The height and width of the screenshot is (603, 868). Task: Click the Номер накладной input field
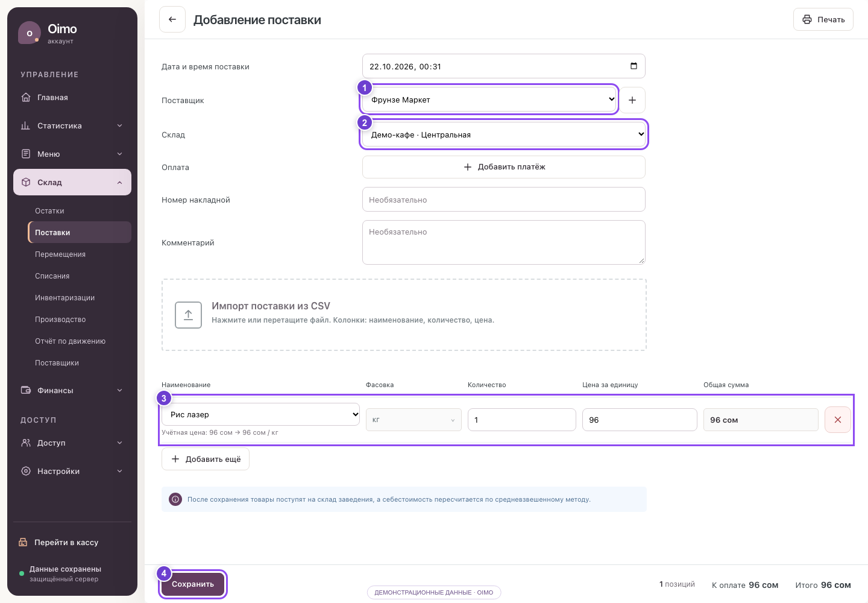(x=504, y=200)
